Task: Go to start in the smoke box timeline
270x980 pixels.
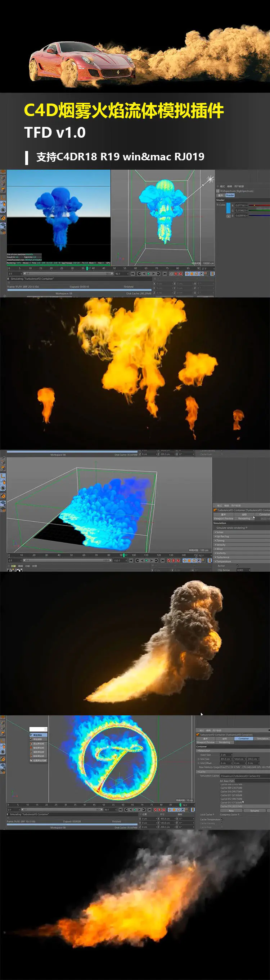Action: (131, 561)
